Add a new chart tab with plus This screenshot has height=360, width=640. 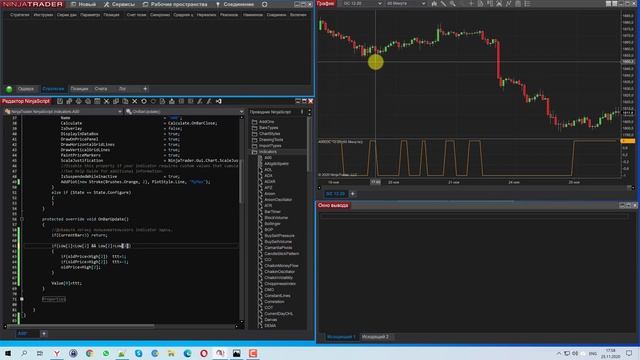pyautogui.click(x=353, y=194)
